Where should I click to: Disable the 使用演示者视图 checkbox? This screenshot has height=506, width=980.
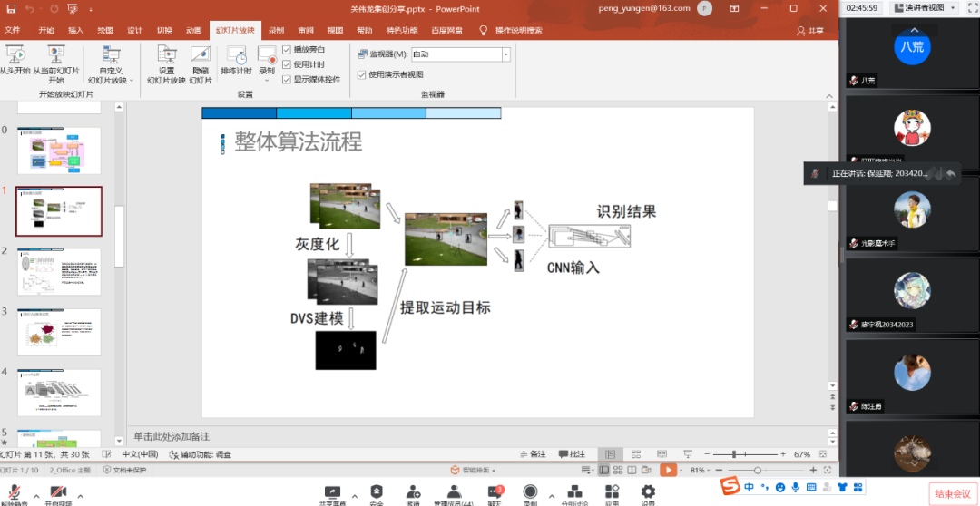click(x=361, y=74)
